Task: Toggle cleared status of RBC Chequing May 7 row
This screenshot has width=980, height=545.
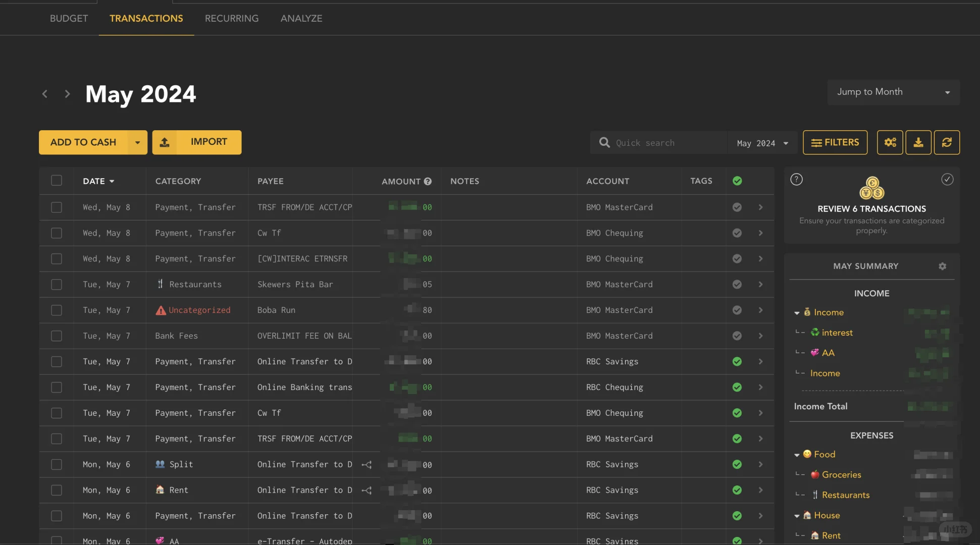Action: tap(737, 388)
